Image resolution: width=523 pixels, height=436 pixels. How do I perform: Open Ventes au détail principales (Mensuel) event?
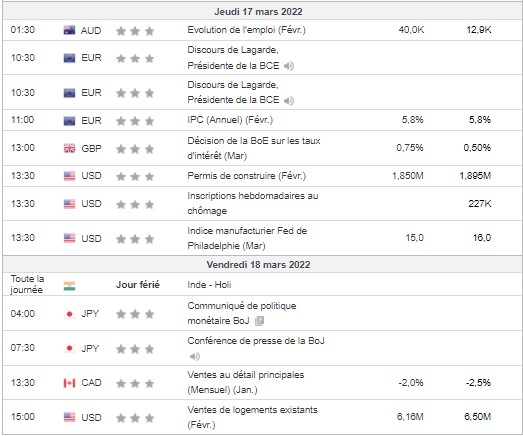point(246,382)
